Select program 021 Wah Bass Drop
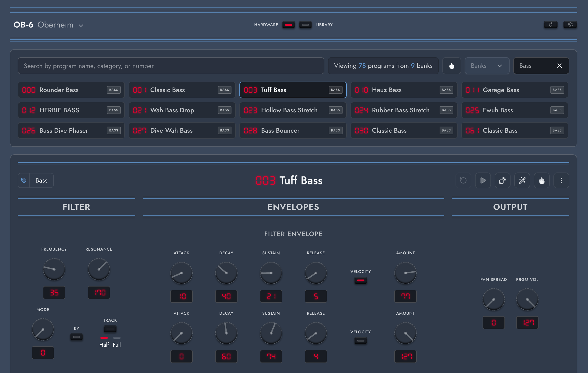Image resolution: width=588 pixels, height=373 pixels. point(182,110)
